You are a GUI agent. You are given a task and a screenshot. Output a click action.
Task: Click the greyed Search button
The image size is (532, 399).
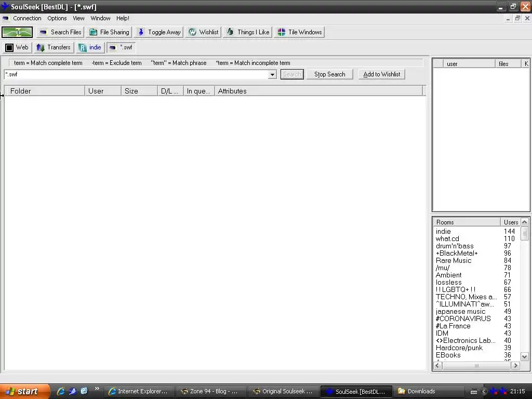(292, 74)
